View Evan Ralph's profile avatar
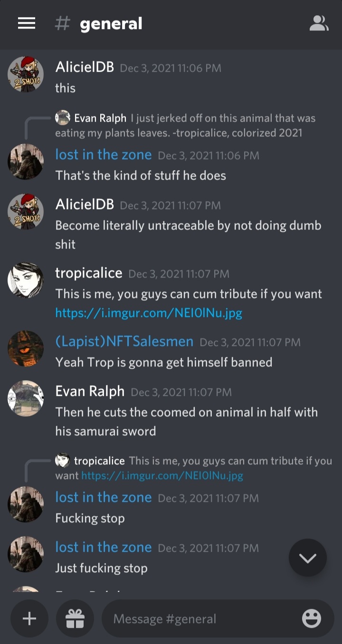 [26, 398]
